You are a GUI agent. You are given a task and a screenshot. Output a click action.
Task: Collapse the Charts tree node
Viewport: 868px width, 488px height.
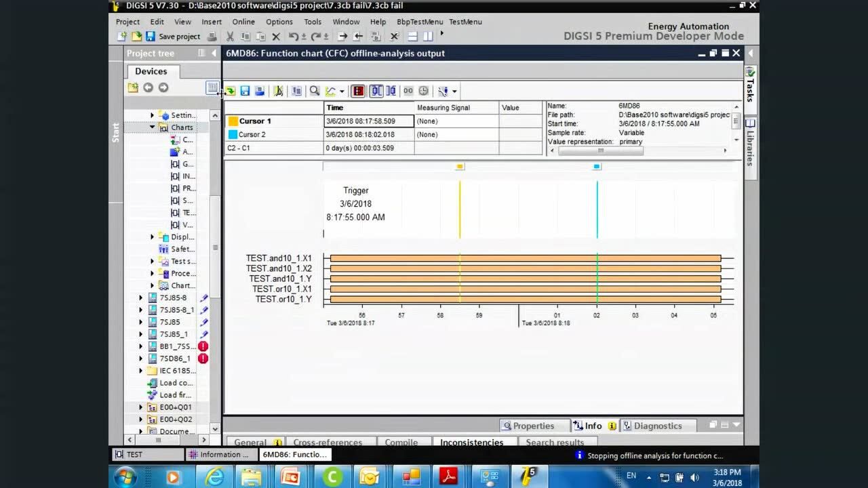click(153, 127)
